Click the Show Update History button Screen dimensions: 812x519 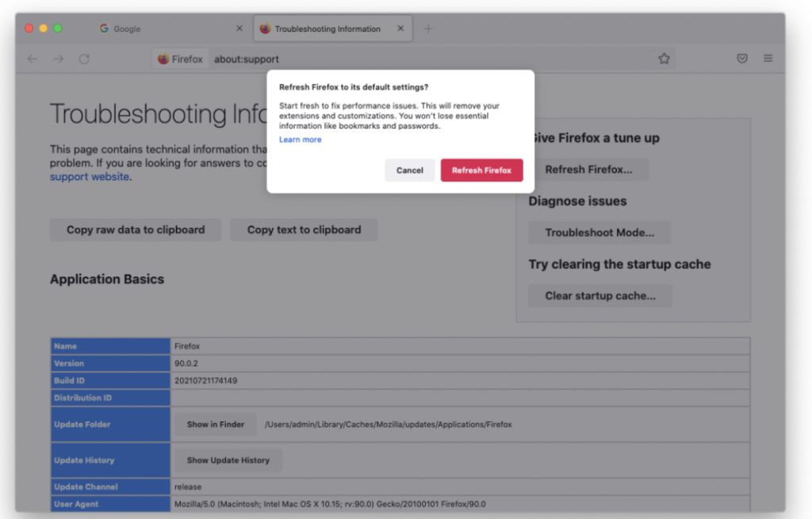coord(228,460)
